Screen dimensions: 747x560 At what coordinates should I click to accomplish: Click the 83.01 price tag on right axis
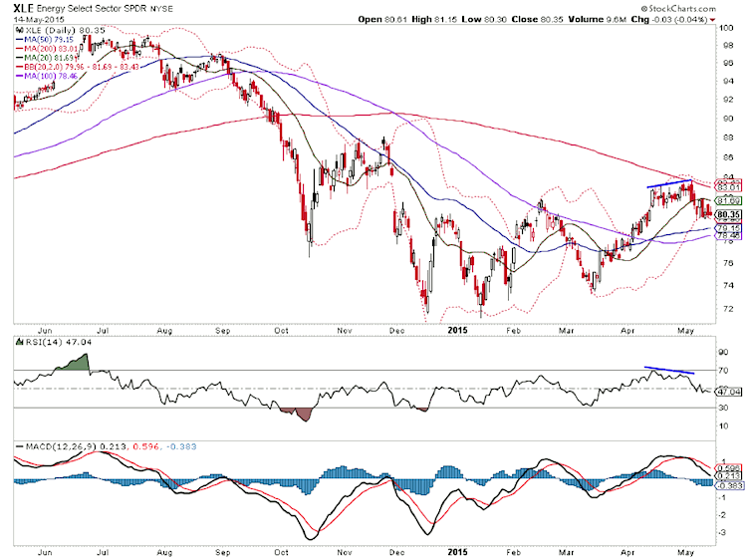coord(729,187)
